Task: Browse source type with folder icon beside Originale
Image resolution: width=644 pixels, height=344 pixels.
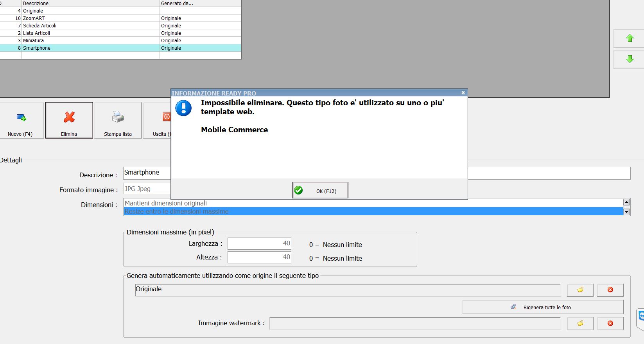Action: pyautogui.click(x=580, y=290)
